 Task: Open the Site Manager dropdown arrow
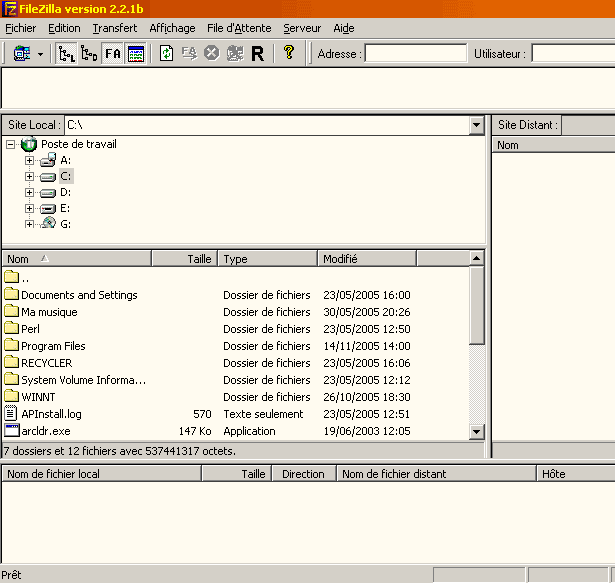40,54
